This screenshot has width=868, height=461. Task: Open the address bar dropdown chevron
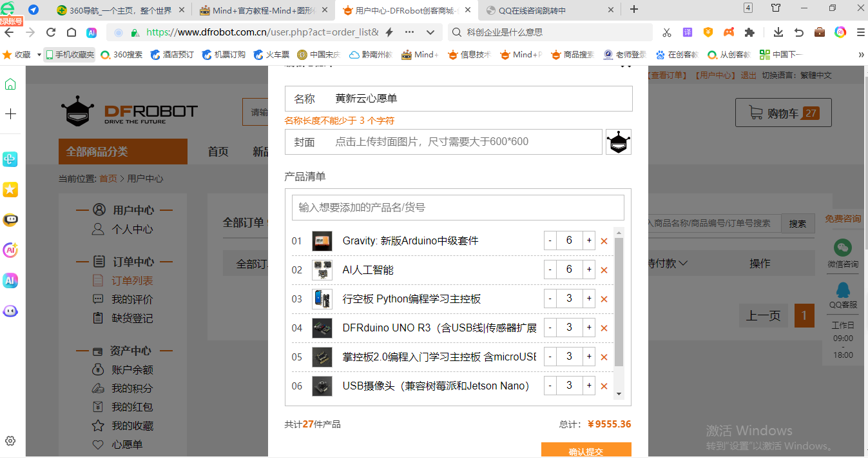click(x=430, y=32)
